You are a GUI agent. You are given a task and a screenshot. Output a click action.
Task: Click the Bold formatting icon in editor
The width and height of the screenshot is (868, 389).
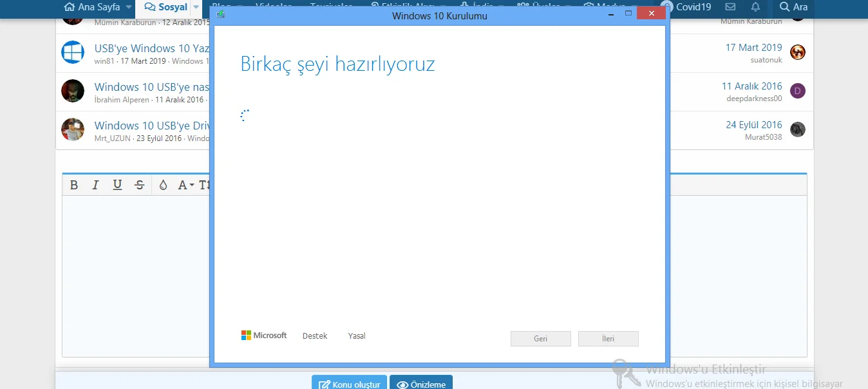tap(74, 185)
